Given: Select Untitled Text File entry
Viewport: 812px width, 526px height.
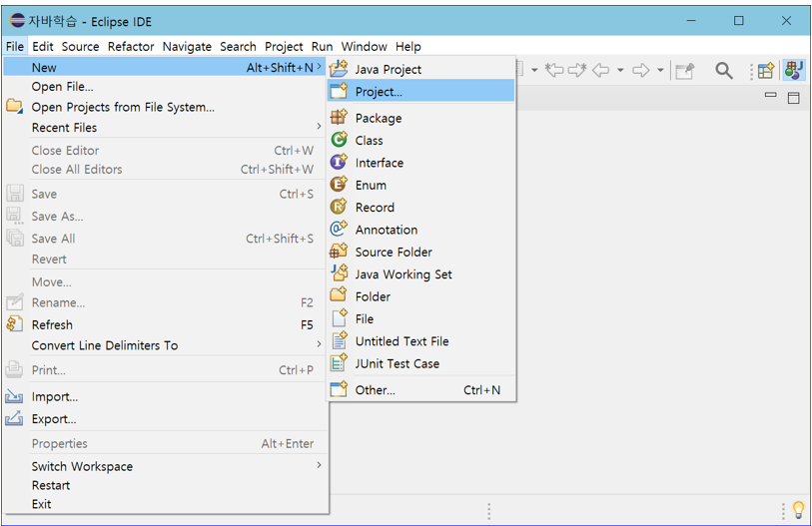Looking at the screenshot, I should pyautogui.click(x=421, y=340).
